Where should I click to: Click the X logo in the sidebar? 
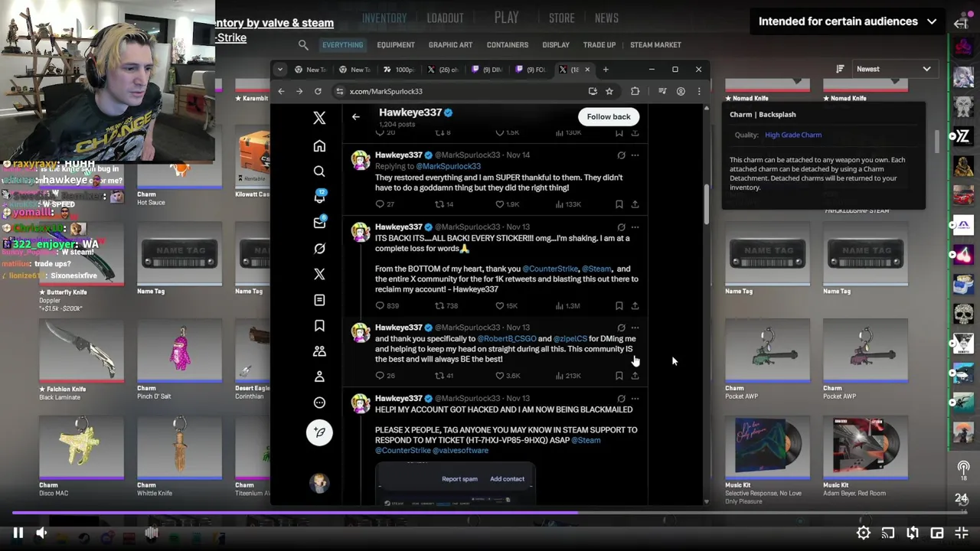coord(319,118)
